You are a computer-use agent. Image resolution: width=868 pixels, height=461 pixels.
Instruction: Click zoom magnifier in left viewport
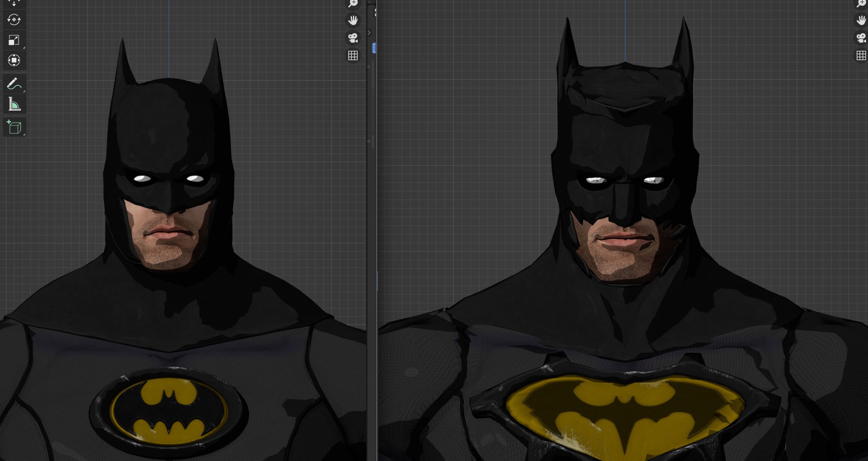pos(353,4)
